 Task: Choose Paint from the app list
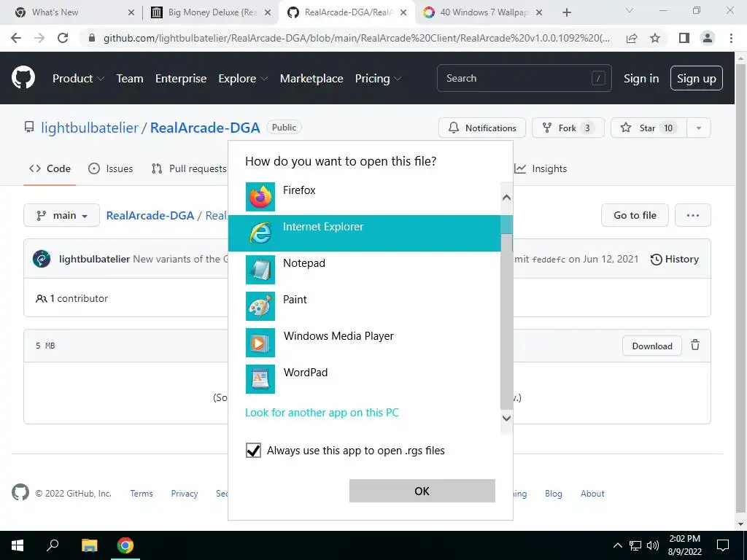[365, 306]
